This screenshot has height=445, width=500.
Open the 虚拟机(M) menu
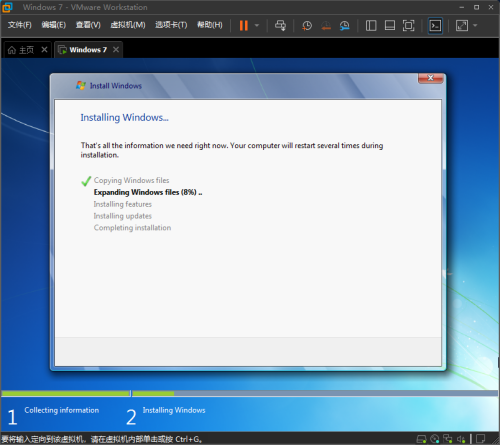(x=128, y=25)
